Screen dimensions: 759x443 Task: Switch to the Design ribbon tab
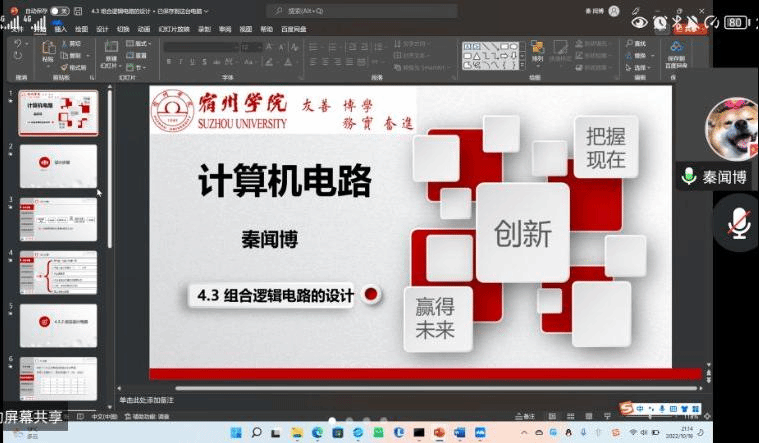coord(102,29)
